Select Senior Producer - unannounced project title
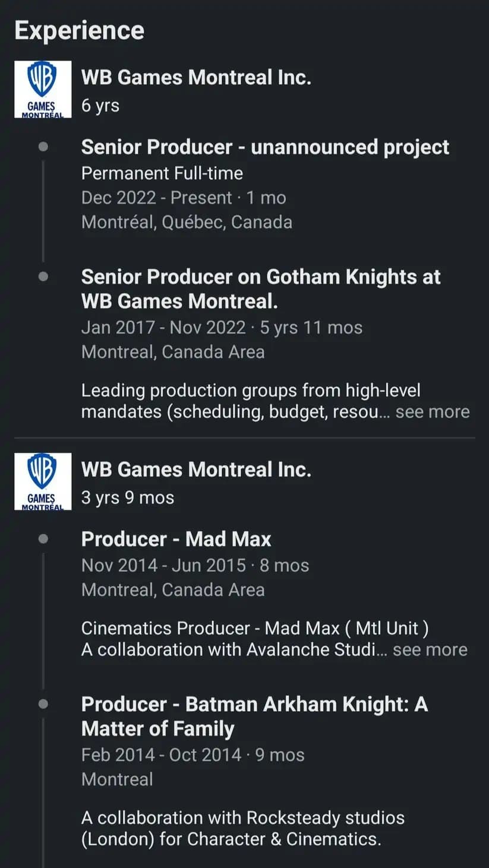 pyautogui.click(x=265, y=147)
